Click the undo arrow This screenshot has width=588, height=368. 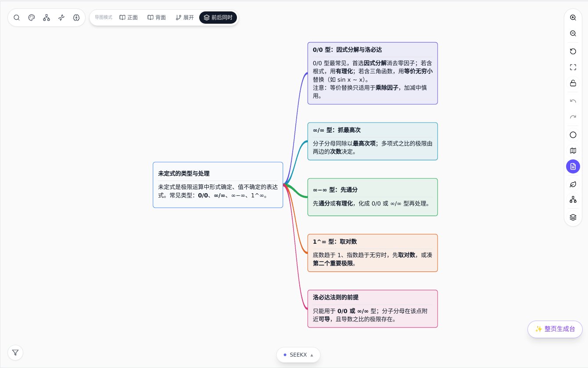pos(573,101)
